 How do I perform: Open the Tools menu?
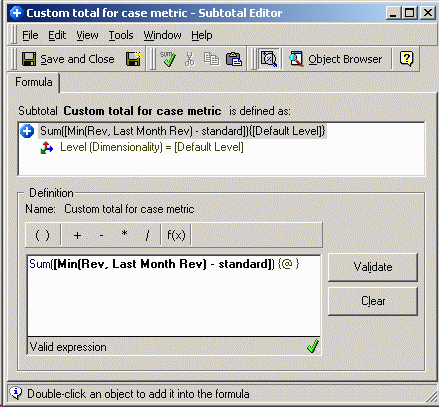pyautogui.click(x=121, y=35)
